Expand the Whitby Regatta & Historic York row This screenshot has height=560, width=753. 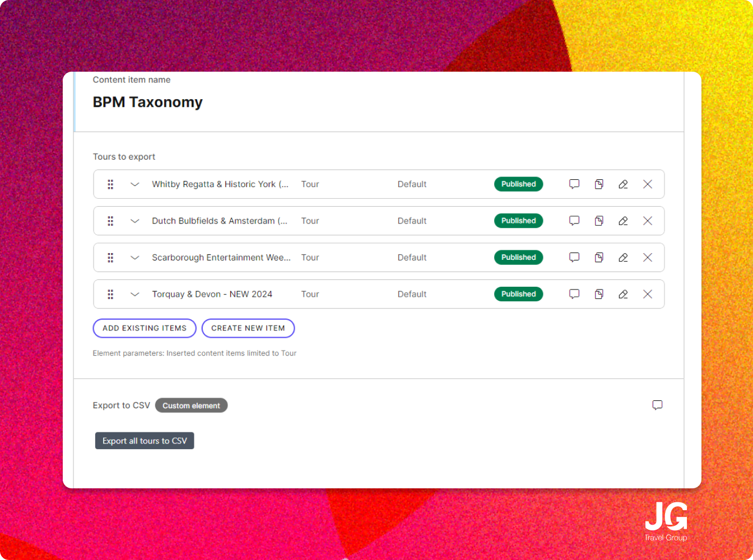pyautogui.click(x=134, y=184)
